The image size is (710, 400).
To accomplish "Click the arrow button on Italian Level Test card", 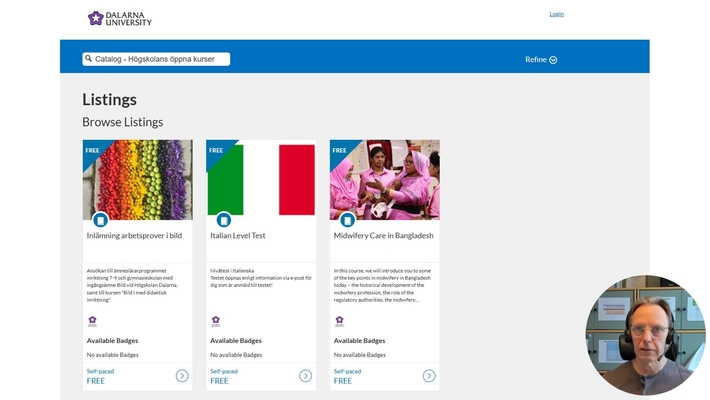I will coord(306,376).
